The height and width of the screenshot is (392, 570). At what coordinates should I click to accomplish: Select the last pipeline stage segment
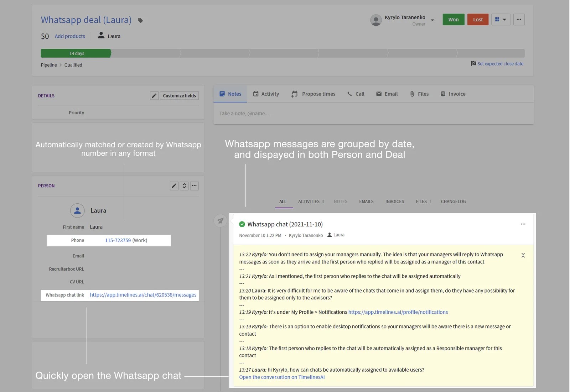tap(491, 53)
